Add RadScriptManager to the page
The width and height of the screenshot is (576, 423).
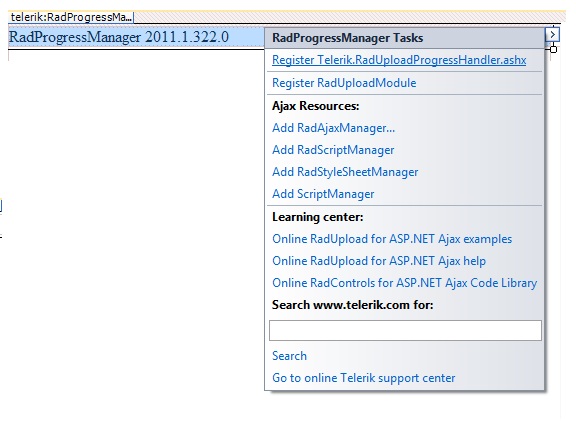click(x=333, y=150)
